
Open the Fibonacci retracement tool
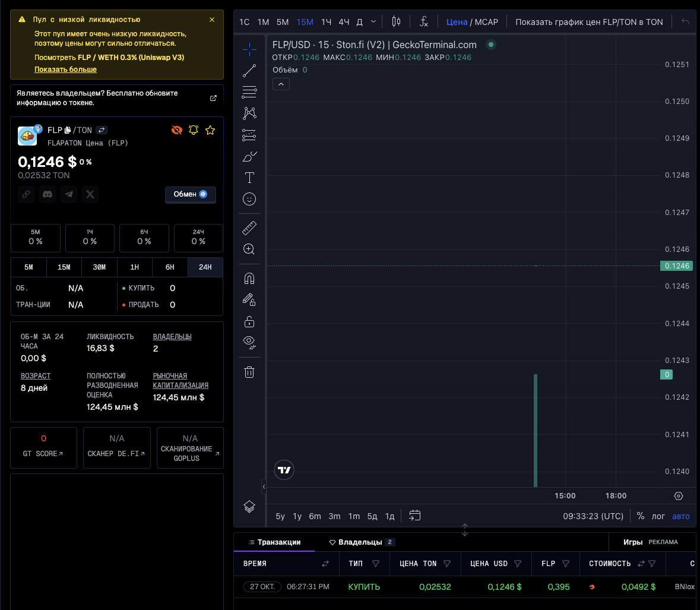249,92
